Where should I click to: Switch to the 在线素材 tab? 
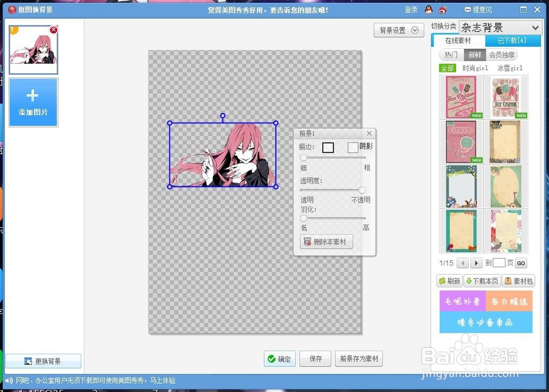pyautogui.click(x=458, y=41)
